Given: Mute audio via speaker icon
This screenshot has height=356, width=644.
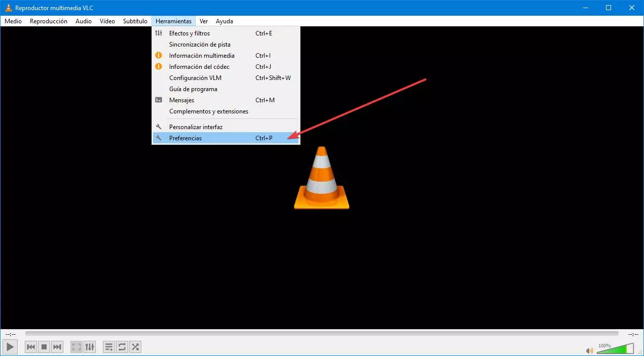Looking at the screenshot, I should (x=589, y=350).
